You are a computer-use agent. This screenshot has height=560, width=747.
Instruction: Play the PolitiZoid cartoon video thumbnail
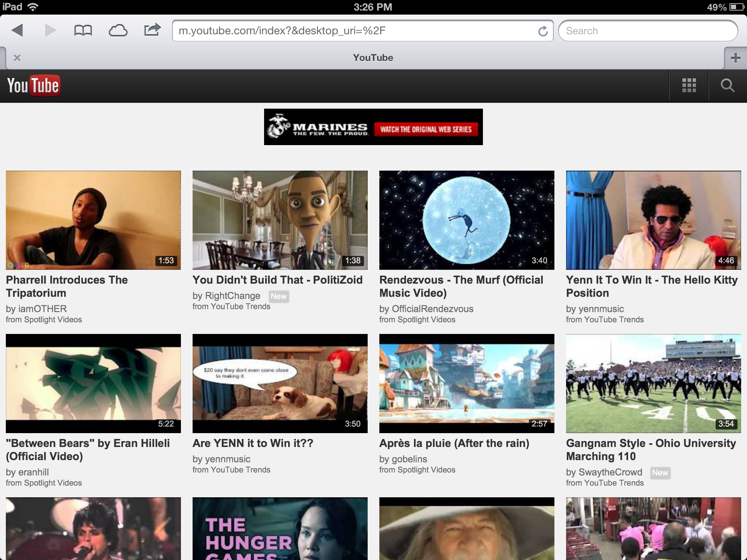(x=280, y=220)
